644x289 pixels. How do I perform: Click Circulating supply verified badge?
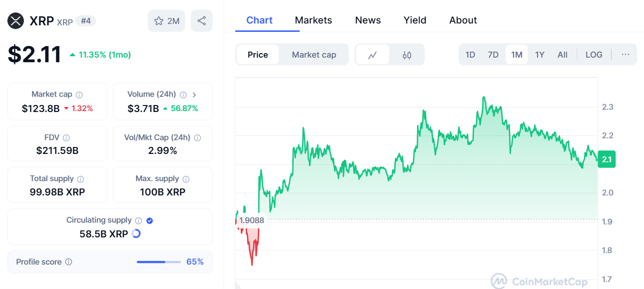tap(149, 220)
